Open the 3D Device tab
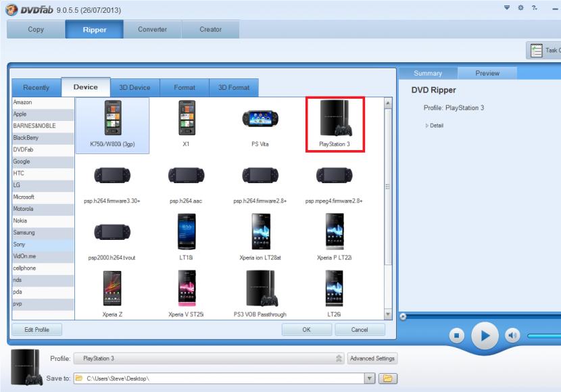The height and width of the screenshot is (392, 561). click(135, 88)
